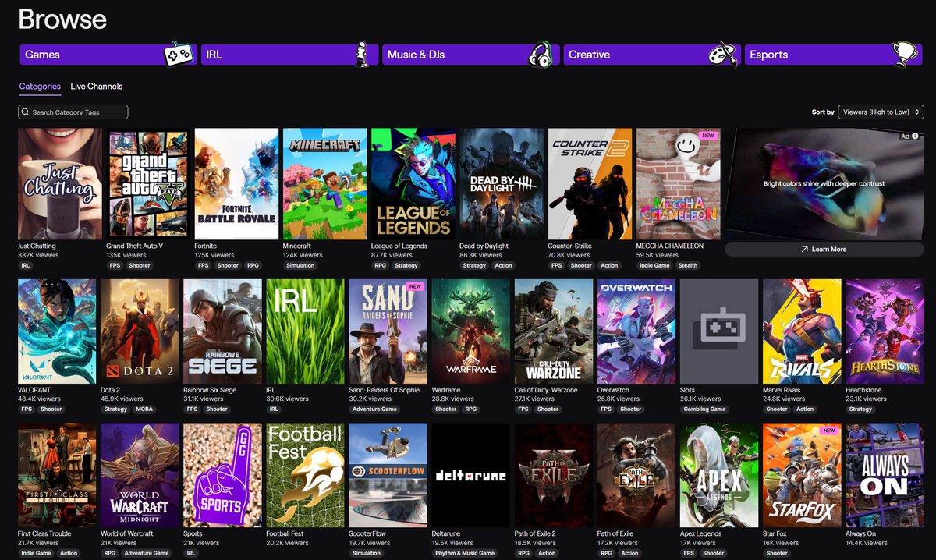This screenshot has width=936, height=560.
Task: Open the Dota 2 cover art
Action: pyautogui.click(x=140, y=331)
